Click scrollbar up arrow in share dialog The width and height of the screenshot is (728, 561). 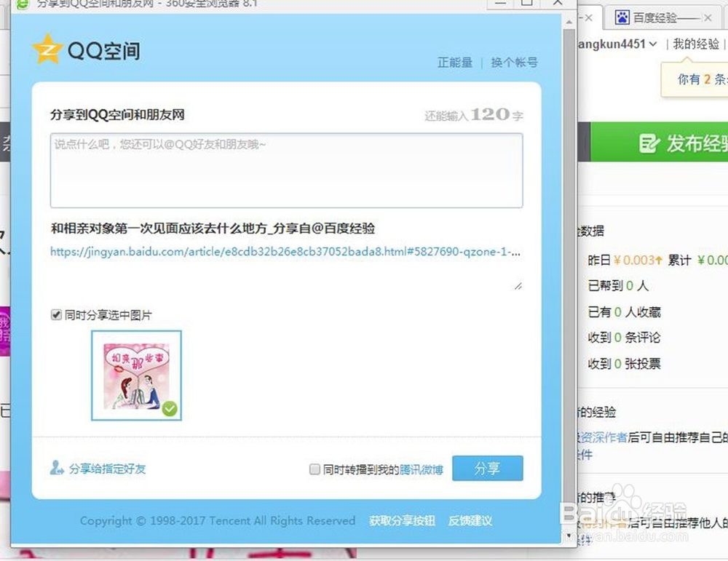pos(569,21)
